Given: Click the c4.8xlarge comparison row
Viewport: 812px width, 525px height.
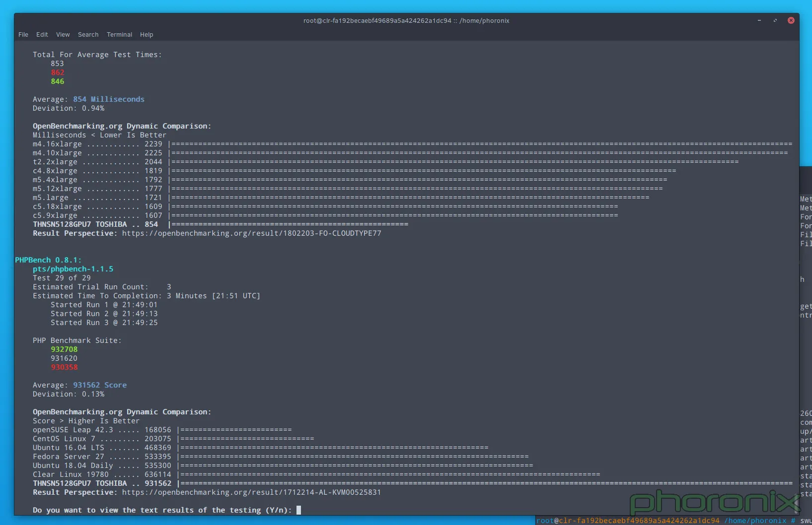Looking at the screenshot, I should point(355,171).
